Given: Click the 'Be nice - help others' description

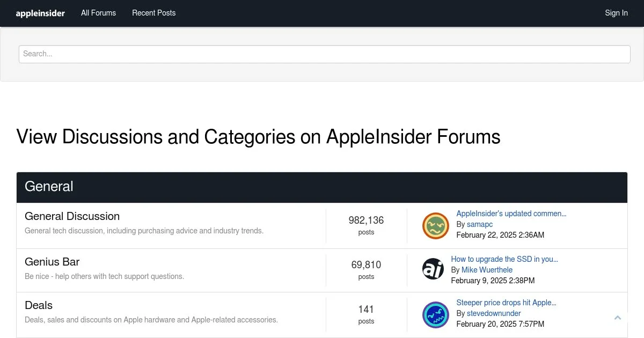Looking at the screenshot, I should tap(104, 276).
